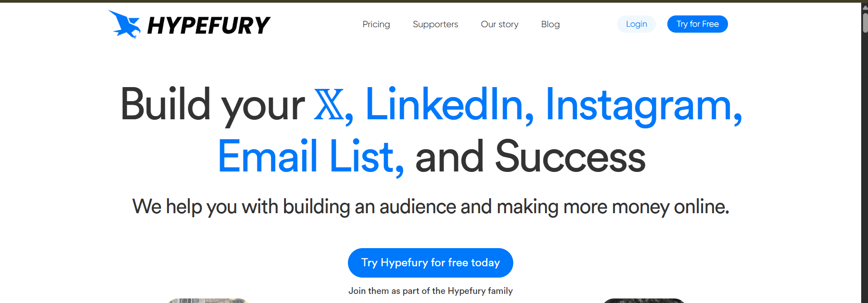This screenshot has width=868, height=303.
Task: Click the HYPEFURY wordmark in the header
Action: (x=209, y=24)
